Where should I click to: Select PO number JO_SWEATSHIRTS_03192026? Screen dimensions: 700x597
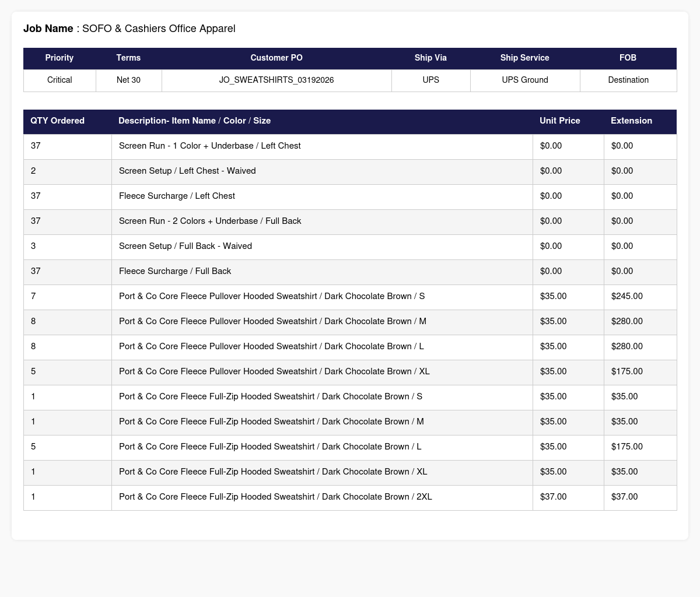(x=276, y=80)
